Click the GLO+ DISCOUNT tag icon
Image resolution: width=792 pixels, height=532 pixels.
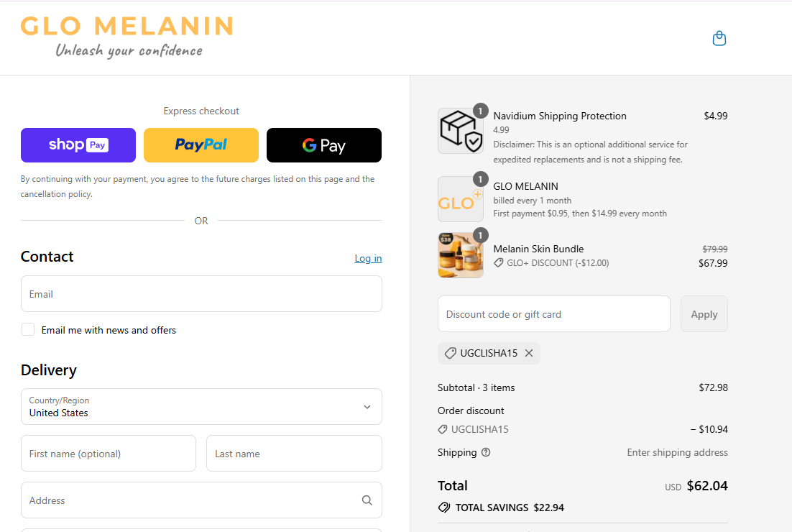tap(499, 262)
